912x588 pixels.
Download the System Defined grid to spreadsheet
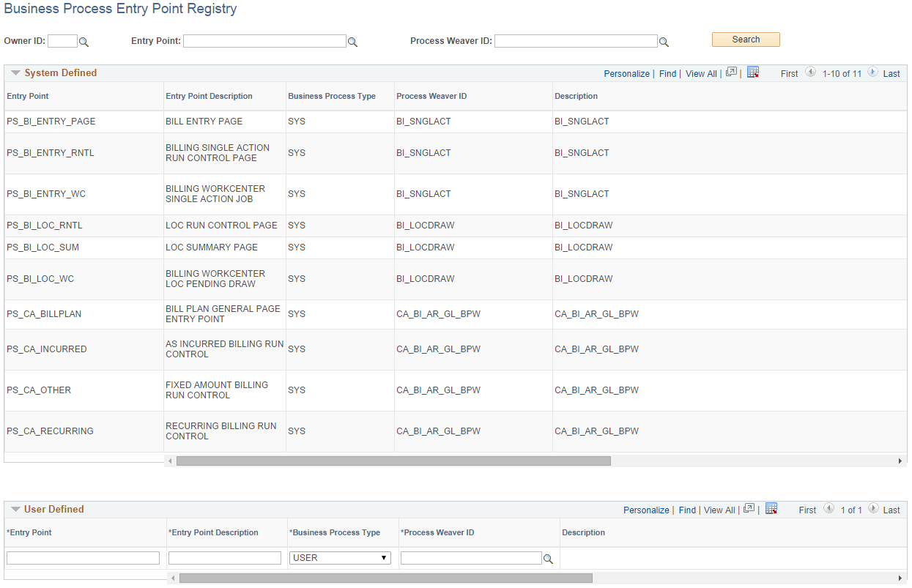click(x=753, y=71)
